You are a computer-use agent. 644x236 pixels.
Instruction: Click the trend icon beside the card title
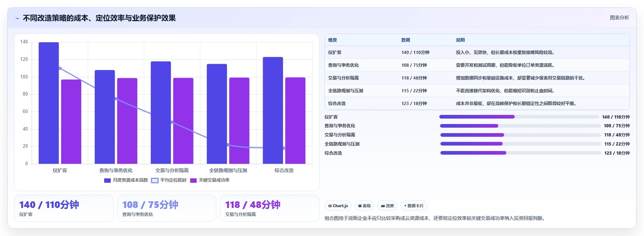point(17,18)
